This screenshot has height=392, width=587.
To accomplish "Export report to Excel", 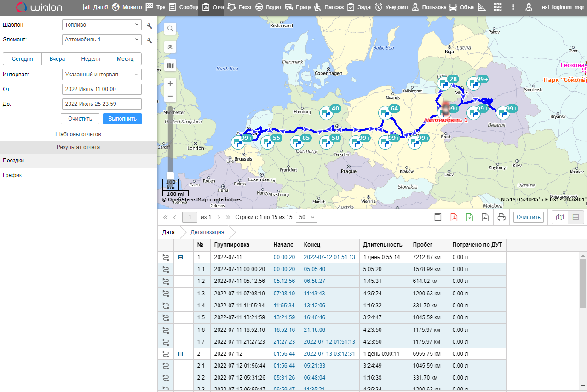I will pos(470,217).
